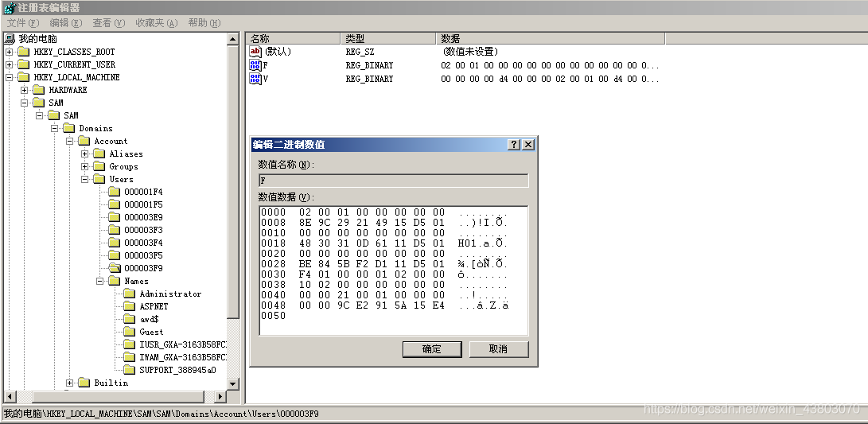Click the tree pane scroll-up arrow
The image size is (868, 424).
tap(233, 39)
